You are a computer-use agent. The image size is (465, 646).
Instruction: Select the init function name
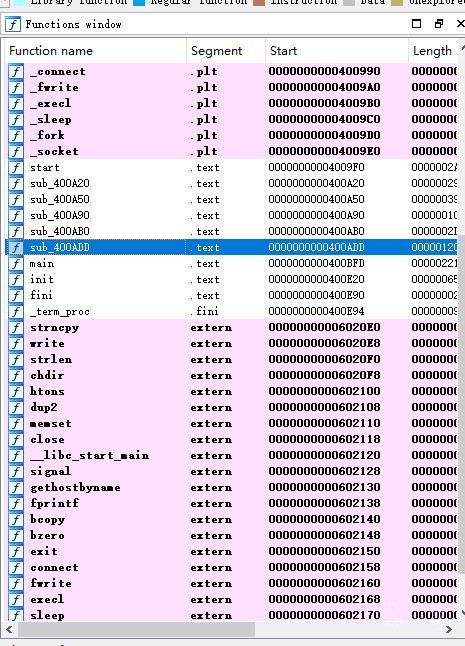click(x=42, y=279)
